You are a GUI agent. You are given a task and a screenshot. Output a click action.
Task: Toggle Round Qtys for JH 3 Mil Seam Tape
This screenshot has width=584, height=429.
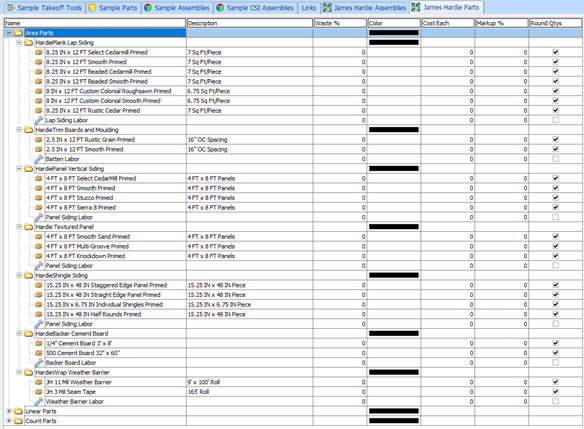click(x=555, y=391)
